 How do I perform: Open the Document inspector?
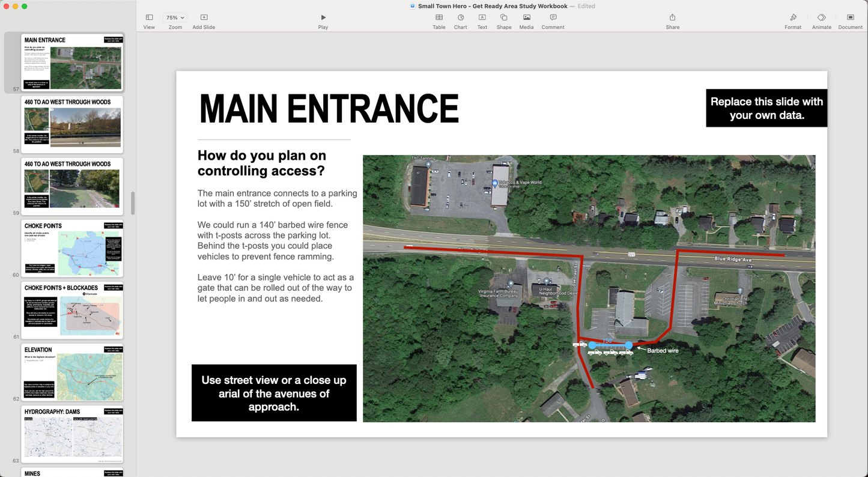pyautogui.click(x=851, y=21)
